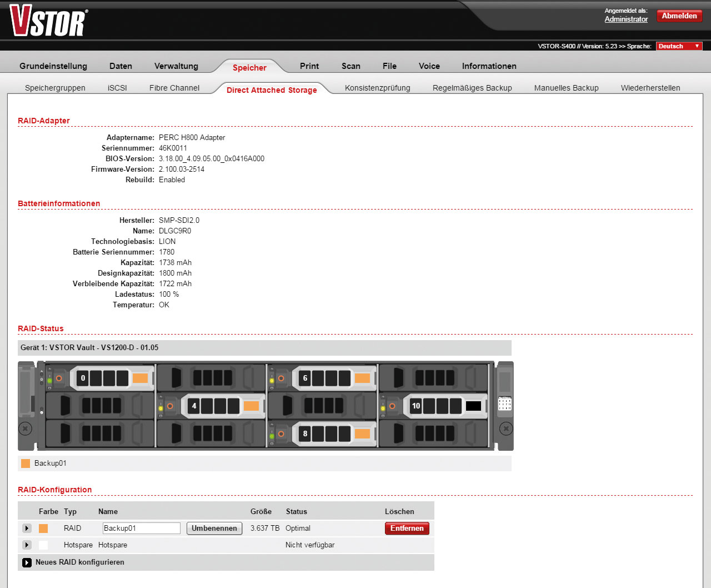Viewport: 711px width, 588px height.
Task: Expand Neues RAID konfigurieren section
Action: tap(27, 562)
